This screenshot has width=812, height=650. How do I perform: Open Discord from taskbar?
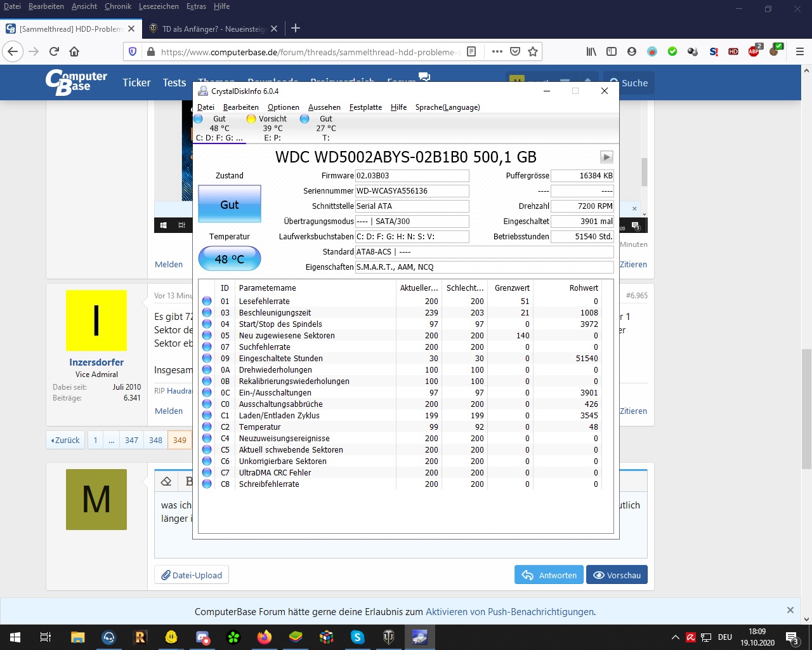(202, 637)
